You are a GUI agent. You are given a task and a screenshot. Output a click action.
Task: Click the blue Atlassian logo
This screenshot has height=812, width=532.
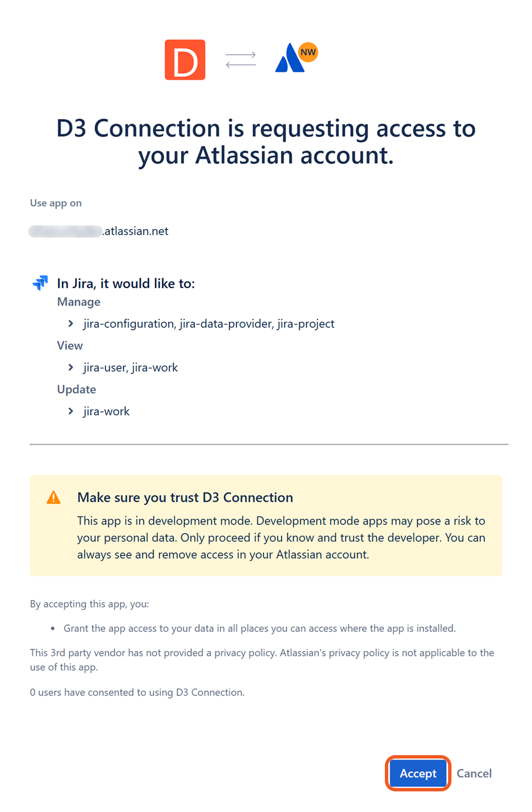289,59
